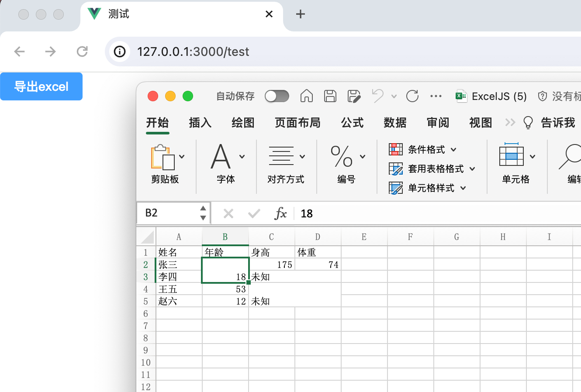Click the save-as disk with pencil icon
Screen dimensions: 581x392
(354, 96)
